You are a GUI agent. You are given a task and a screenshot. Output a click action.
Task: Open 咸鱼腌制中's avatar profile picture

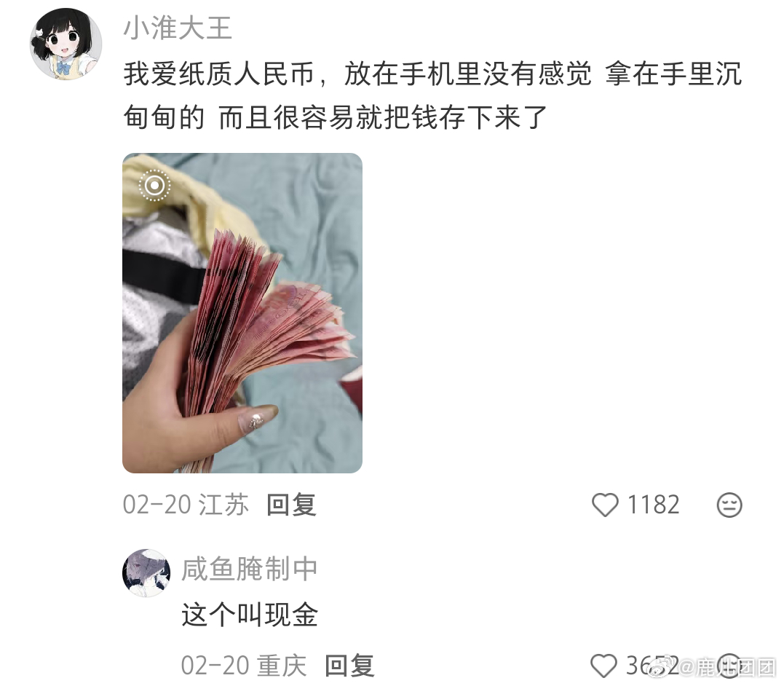point(146,573)
